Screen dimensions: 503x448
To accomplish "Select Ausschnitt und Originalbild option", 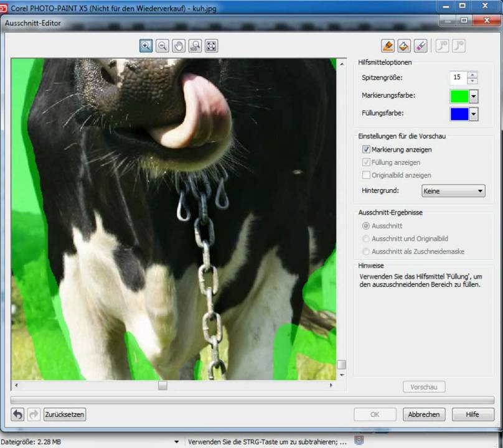I will [365, 238].
